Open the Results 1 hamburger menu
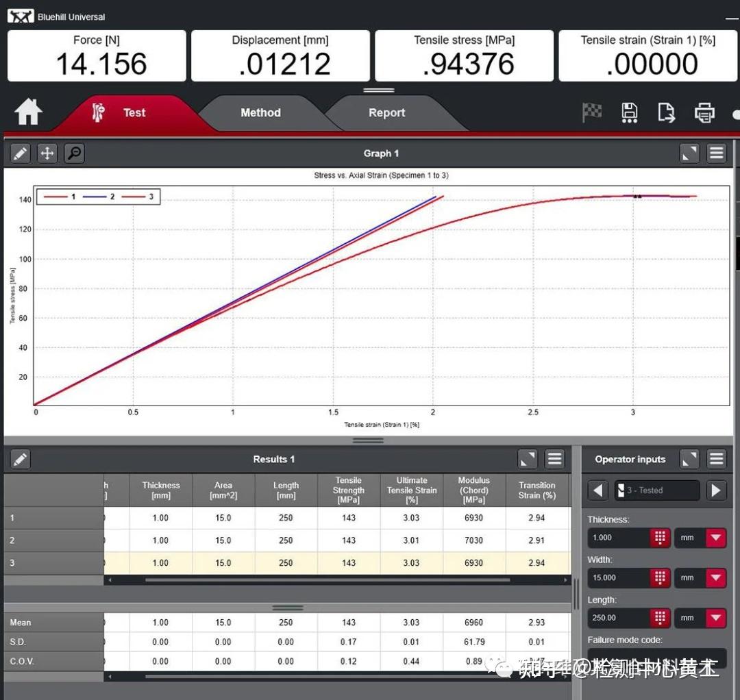740x700 pixels. click(x=554, y=459)
